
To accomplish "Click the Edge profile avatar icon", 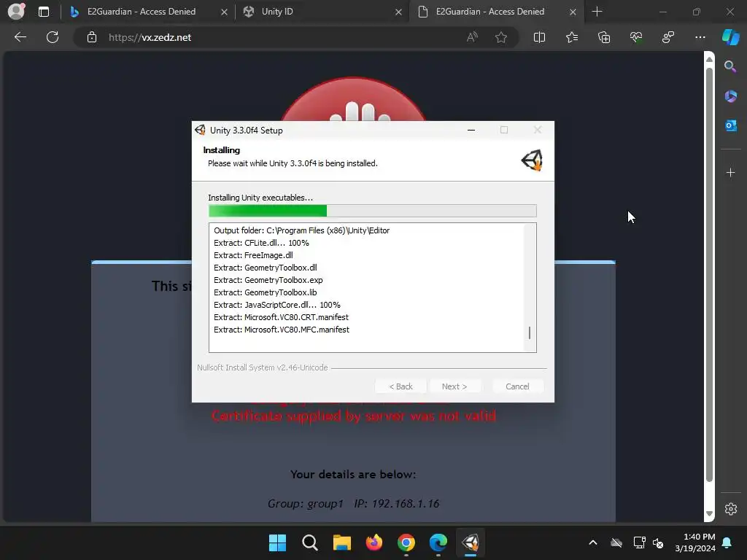I will pos(16,11).
